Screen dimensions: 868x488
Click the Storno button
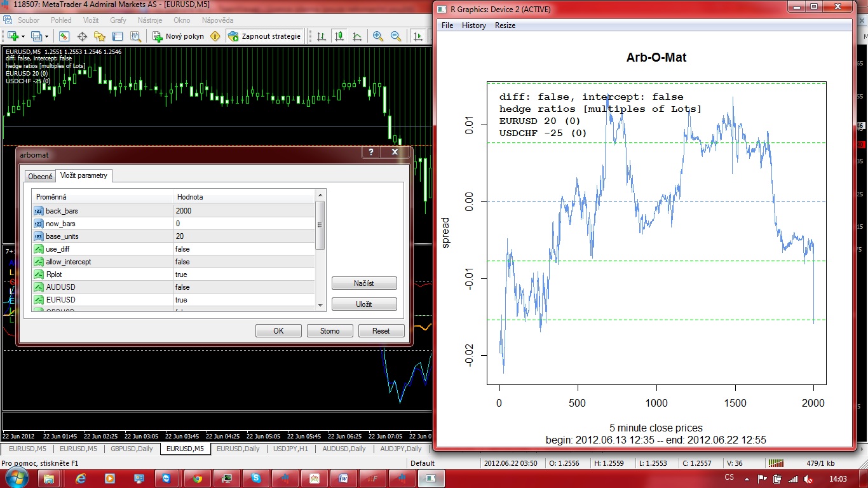coord(330,330)
